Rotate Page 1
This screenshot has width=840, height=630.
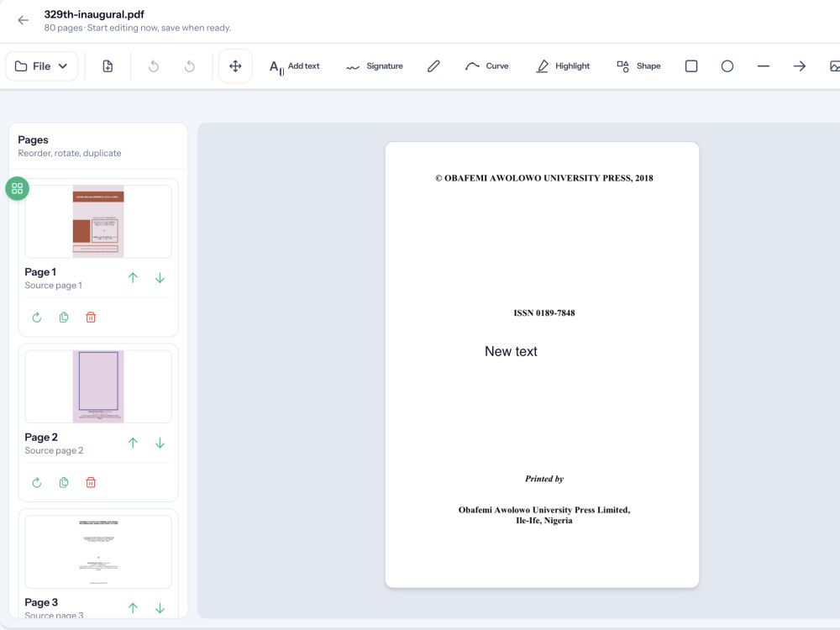pyautogui.click(x=36, y=318)
